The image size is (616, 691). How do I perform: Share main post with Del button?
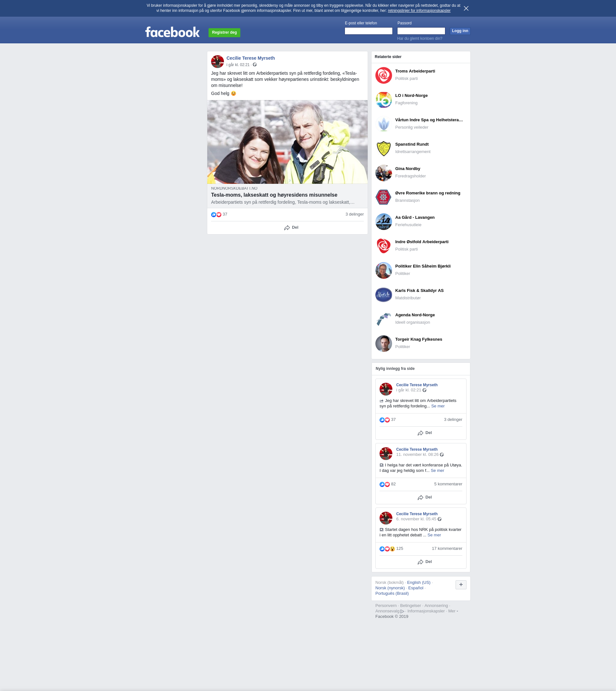pyautogui.click(x=291, y=227)
